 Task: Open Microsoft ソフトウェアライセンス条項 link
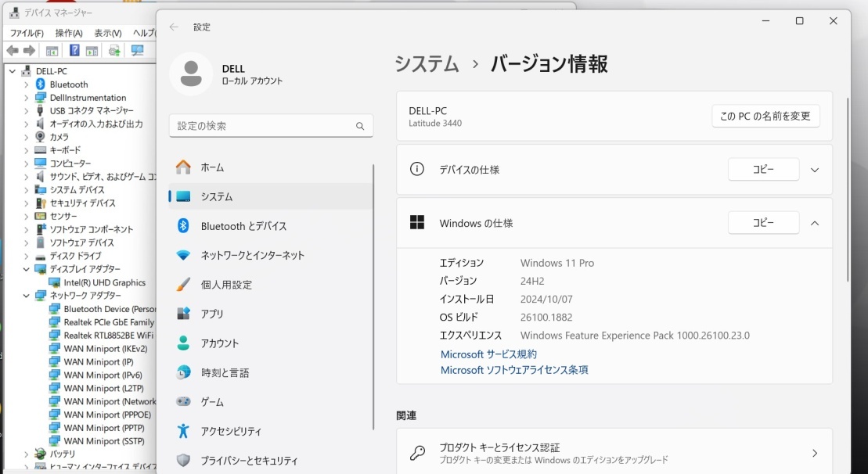pyautogui.click(x=514, y=370)
